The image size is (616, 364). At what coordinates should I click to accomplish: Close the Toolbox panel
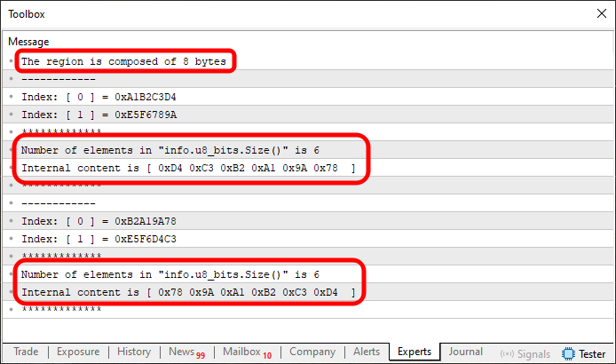(x=601, y=13)
